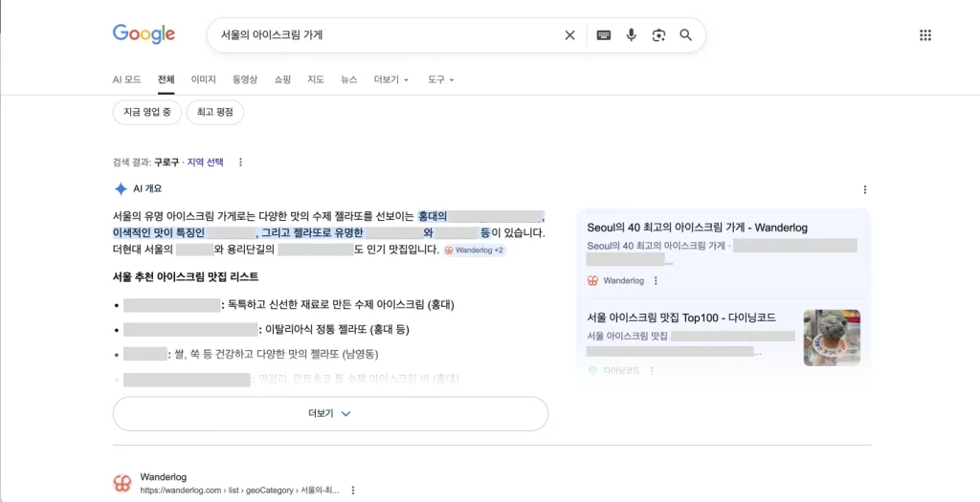980x502 pixels.
Task: Open search by image camera icon
Action: tap(658, 35)
